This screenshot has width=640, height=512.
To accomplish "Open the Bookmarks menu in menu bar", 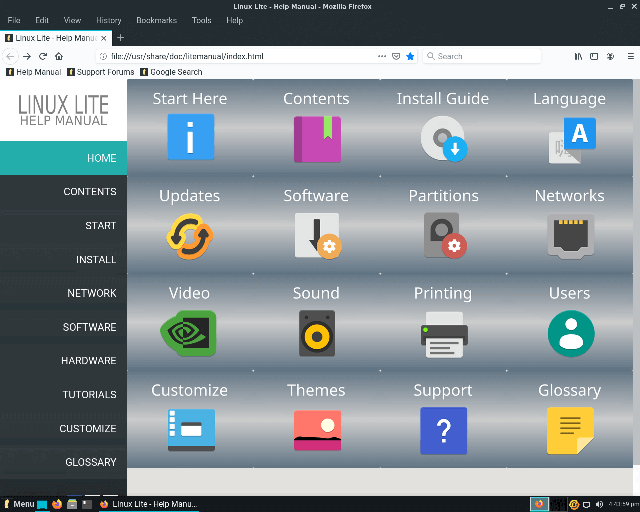I will 155,20.
